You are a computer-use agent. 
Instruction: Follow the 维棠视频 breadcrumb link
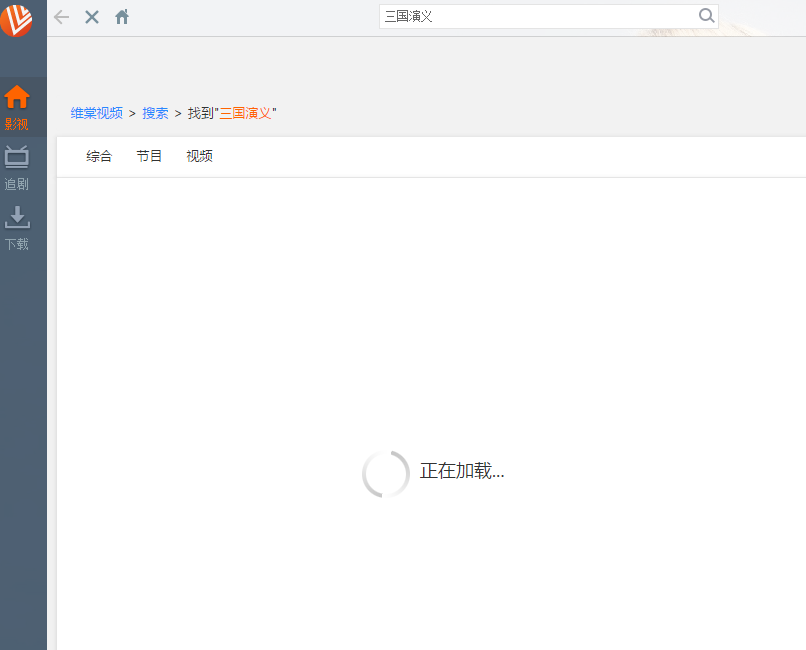point(96,113)
